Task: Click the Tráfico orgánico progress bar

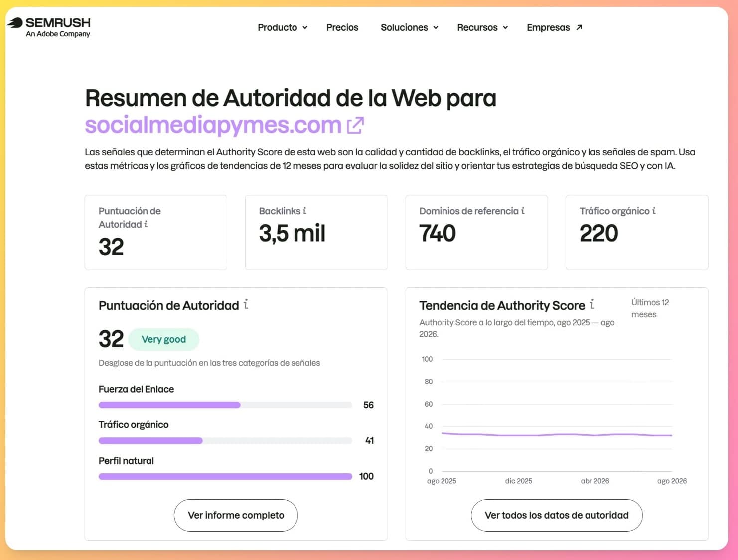Action: click(x=225, y=441)
